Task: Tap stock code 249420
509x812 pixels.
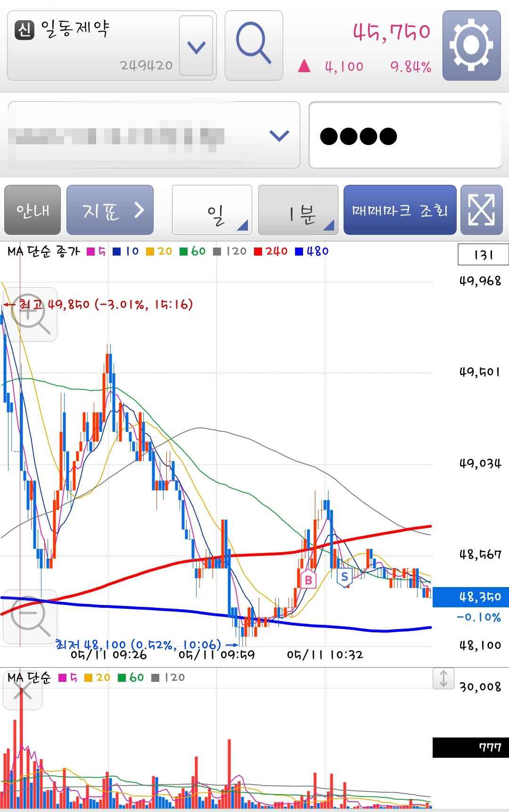Action: click(x=147, y=66)
